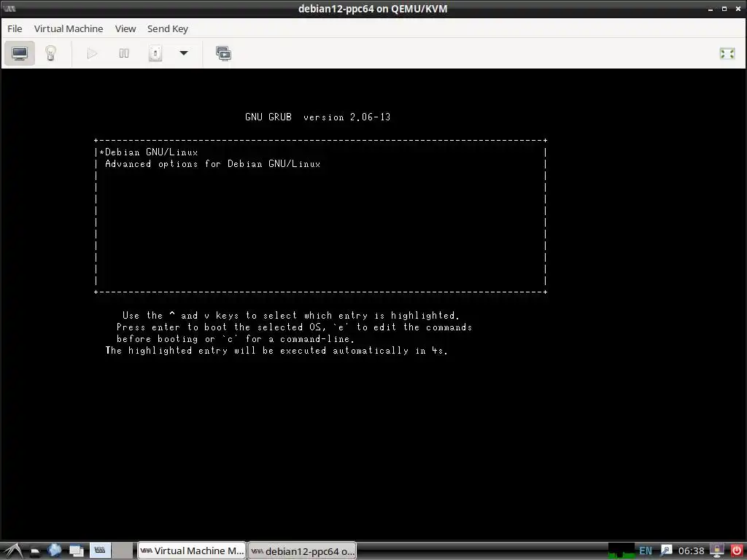Open the manage VM snapshots view
Image resolution: width=747 pixels, height=560 pixels.
coord(223,53)
